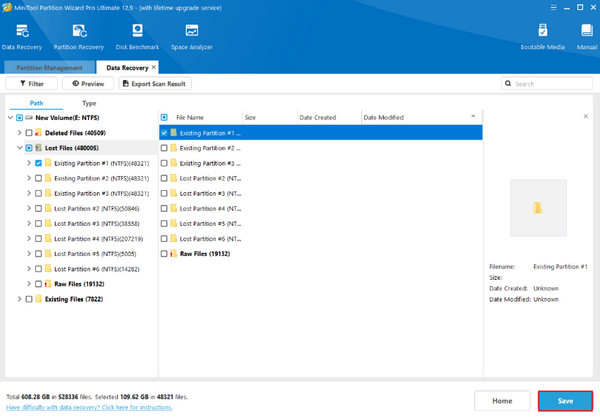The image size is (600, 418).
Task: Expand the Raw Files tree node
Action: pos(29,284)
